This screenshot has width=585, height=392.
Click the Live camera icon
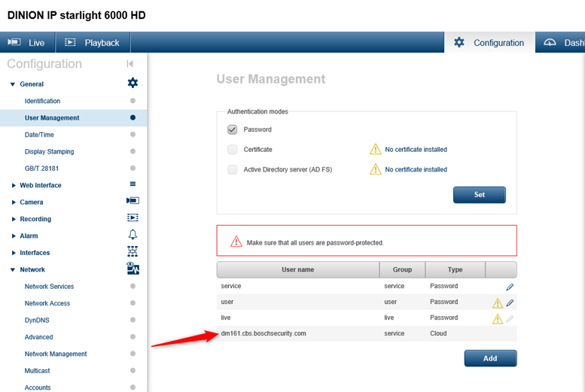click(x=14, y=42)
